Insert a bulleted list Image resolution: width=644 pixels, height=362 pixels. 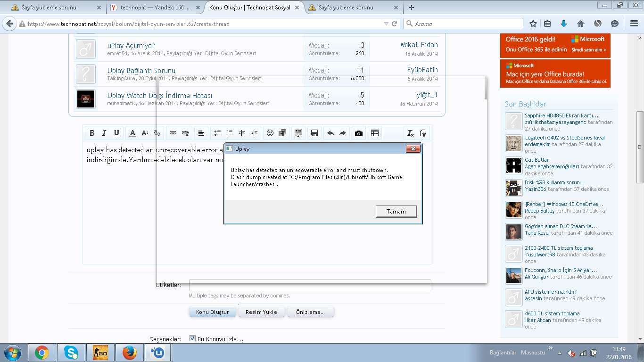point(217,133)
